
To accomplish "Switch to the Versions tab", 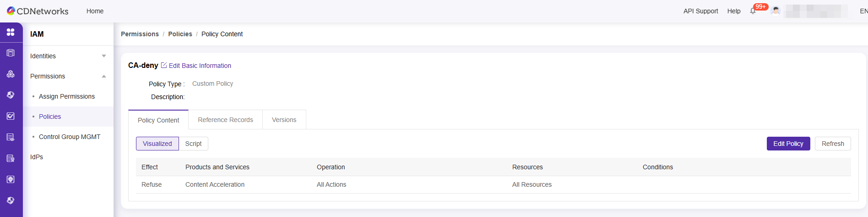I will (x=284, y=120).
